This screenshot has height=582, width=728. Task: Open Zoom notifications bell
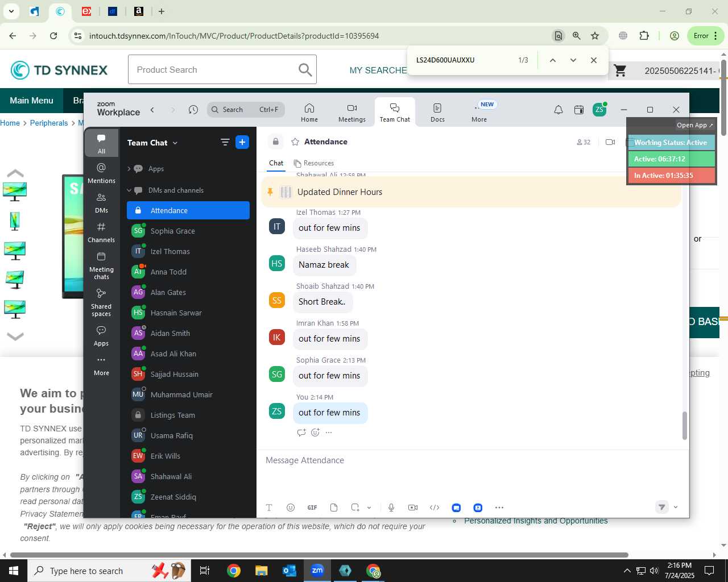tap(559, 110)
